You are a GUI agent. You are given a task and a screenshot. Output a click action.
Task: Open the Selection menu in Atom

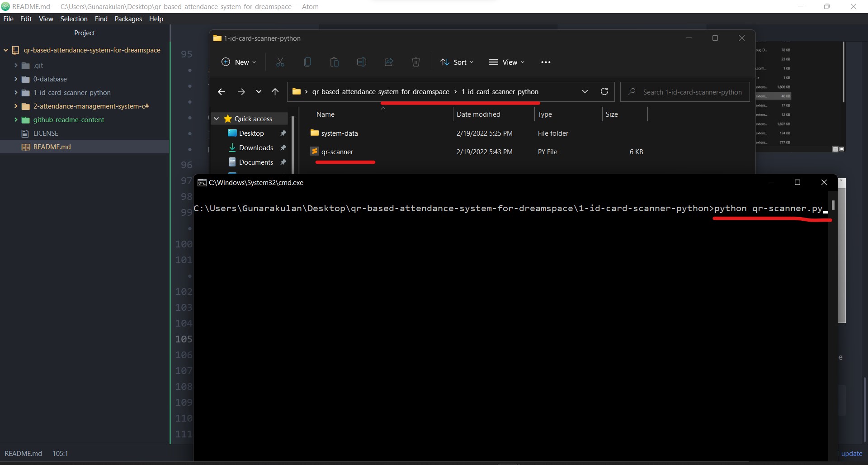tap(74, 19)
